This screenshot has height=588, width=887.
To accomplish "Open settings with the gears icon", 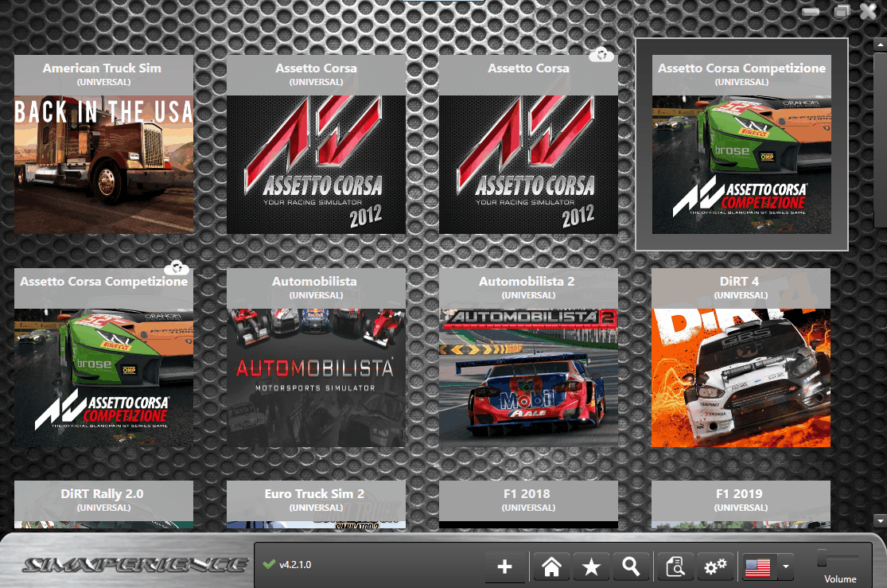I will pyautogui.click(x=716, y=567).
